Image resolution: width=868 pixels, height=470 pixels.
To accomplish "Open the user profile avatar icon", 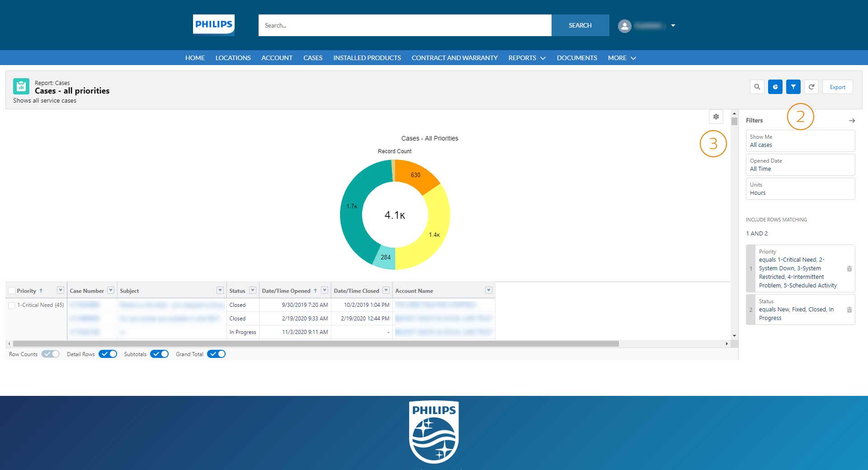I will (x=625, y=26).
